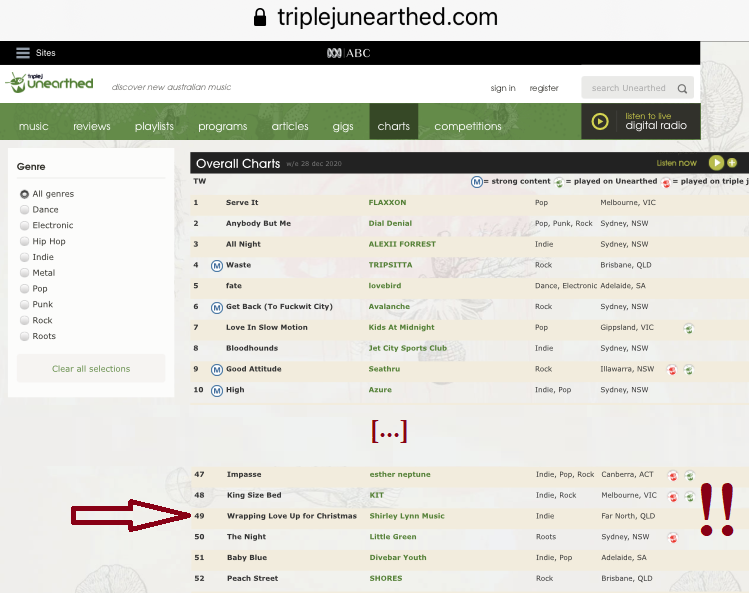Click the lock icon in the address bar
This screenshot has width=749, height=593.
[260, 17]
